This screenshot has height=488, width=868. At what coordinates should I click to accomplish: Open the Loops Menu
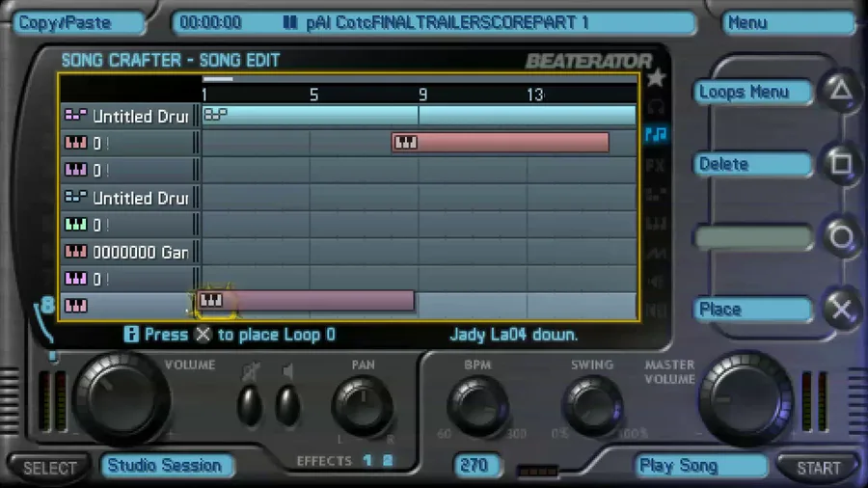tap(753, 92)
